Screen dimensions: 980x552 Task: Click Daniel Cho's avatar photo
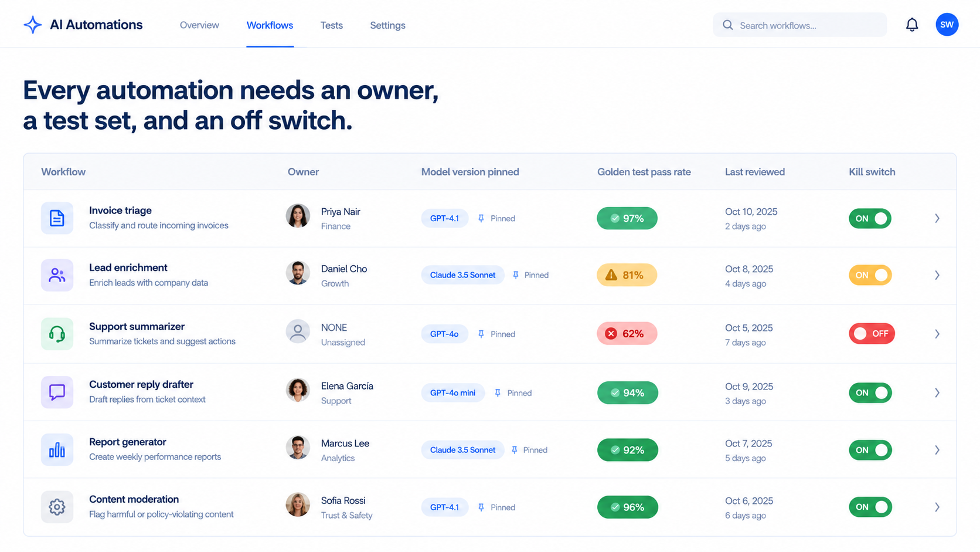pos(298,273)
